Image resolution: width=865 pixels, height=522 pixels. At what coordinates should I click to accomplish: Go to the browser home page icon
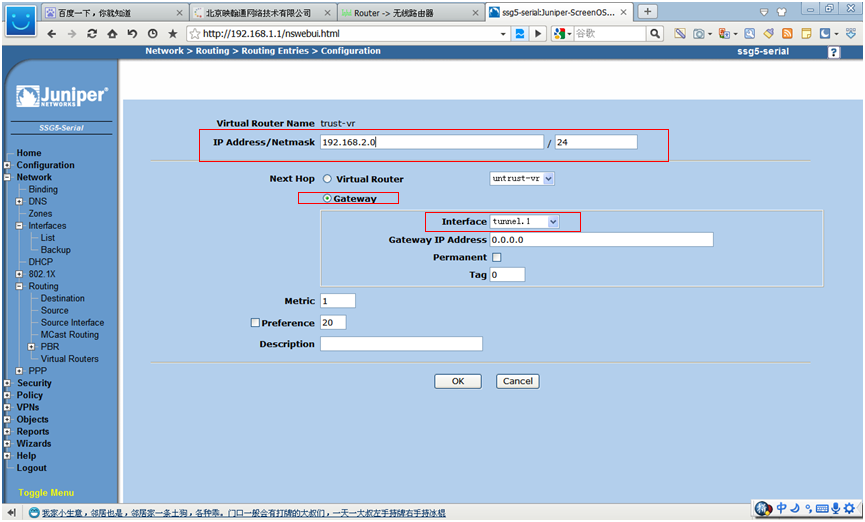pos(111,33)
